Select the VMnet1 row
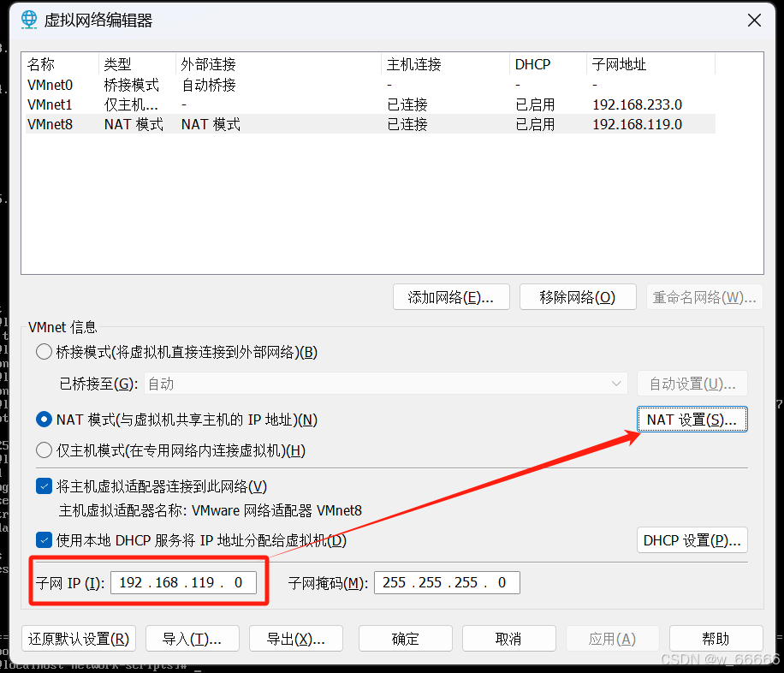 pos(371,104)
